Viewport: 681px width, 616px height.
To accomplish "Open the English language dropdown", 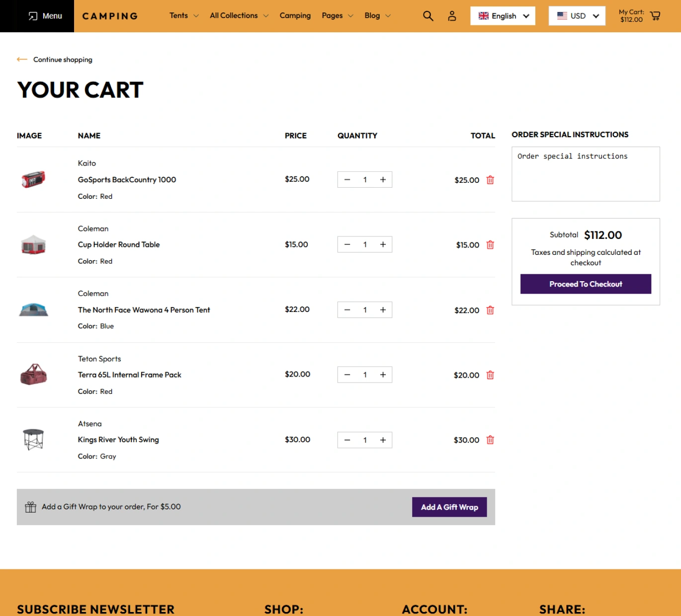I will pos(503,16).
